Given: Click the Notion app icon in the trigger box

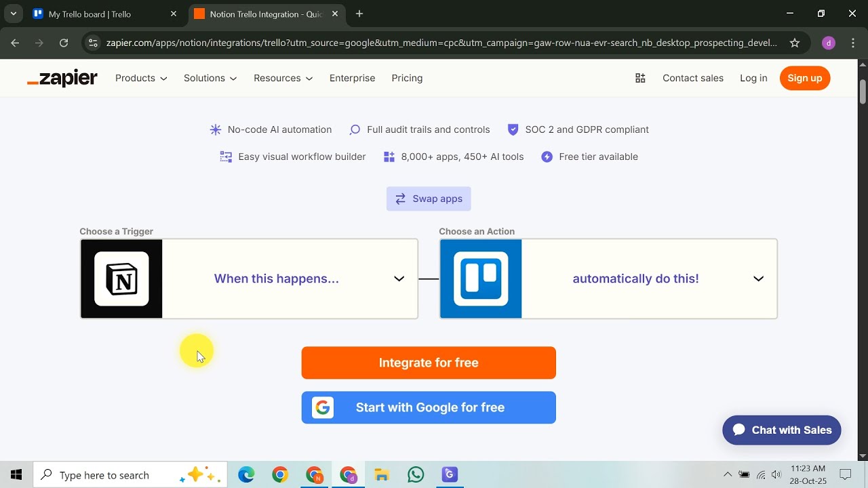Looking at the screenshot, I should coord(122,279).
